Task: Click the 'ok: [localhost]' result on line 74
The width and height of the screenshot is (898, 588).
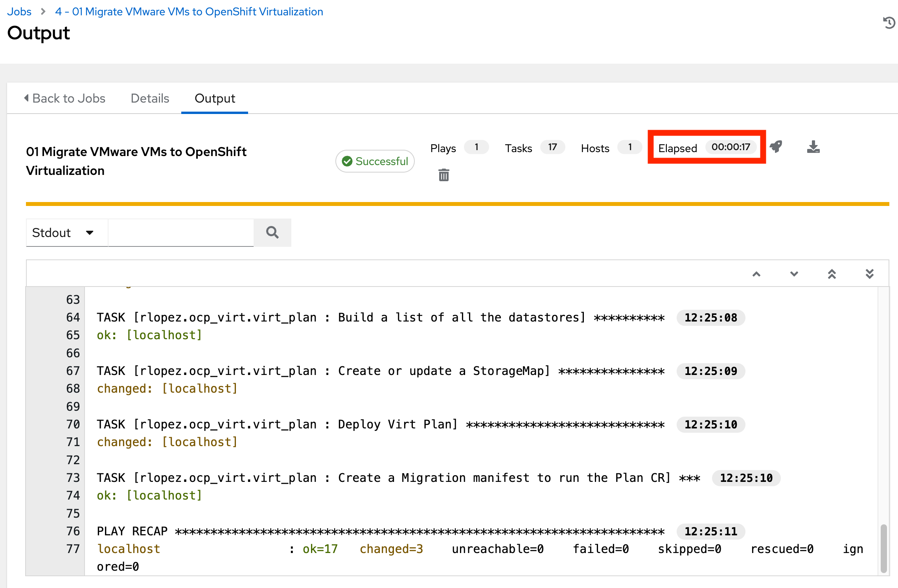Action: 149,496
